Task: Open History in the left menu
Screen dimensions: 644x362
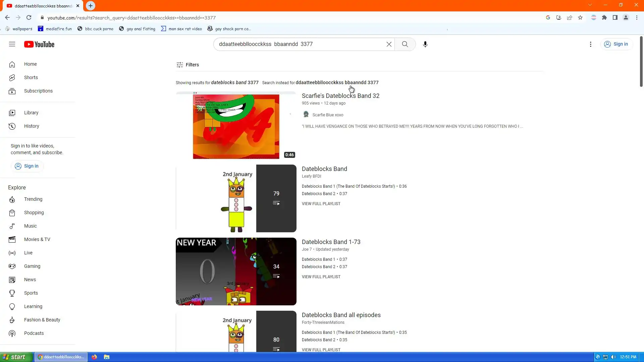Action: click(x=32, y=126)
